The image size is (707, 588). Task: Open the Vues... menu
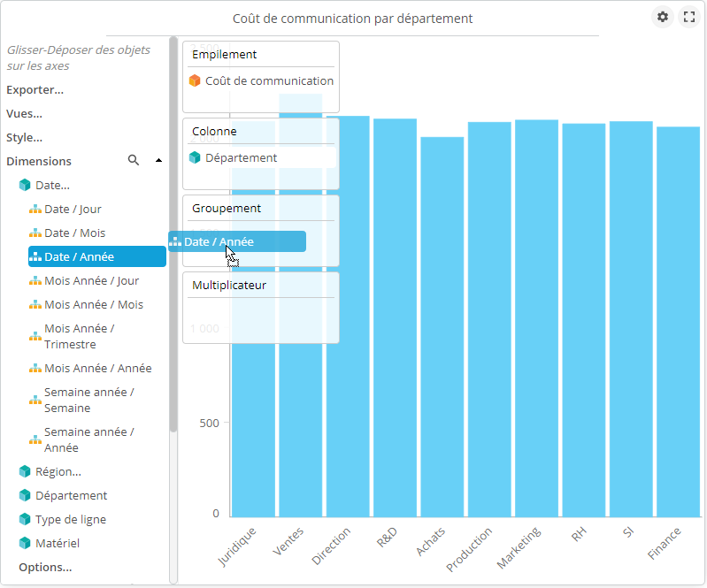tap(24, 113)
